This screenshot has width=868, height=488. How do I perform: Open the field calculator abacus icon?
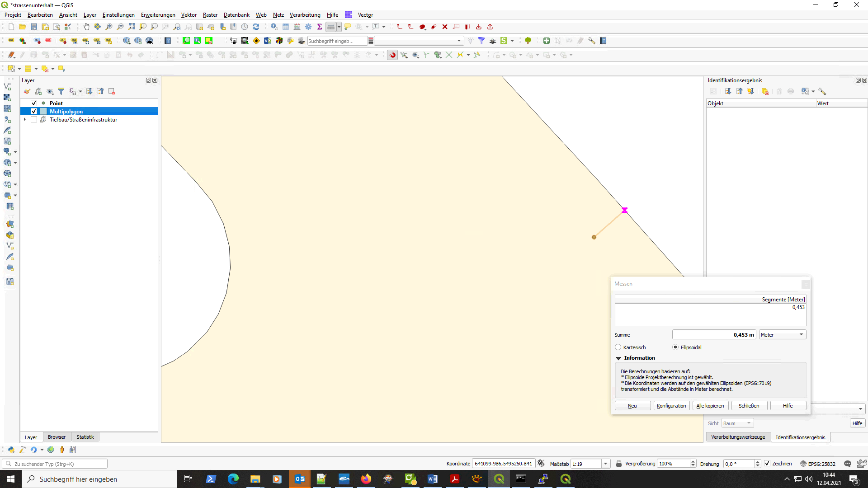[297, 27]
